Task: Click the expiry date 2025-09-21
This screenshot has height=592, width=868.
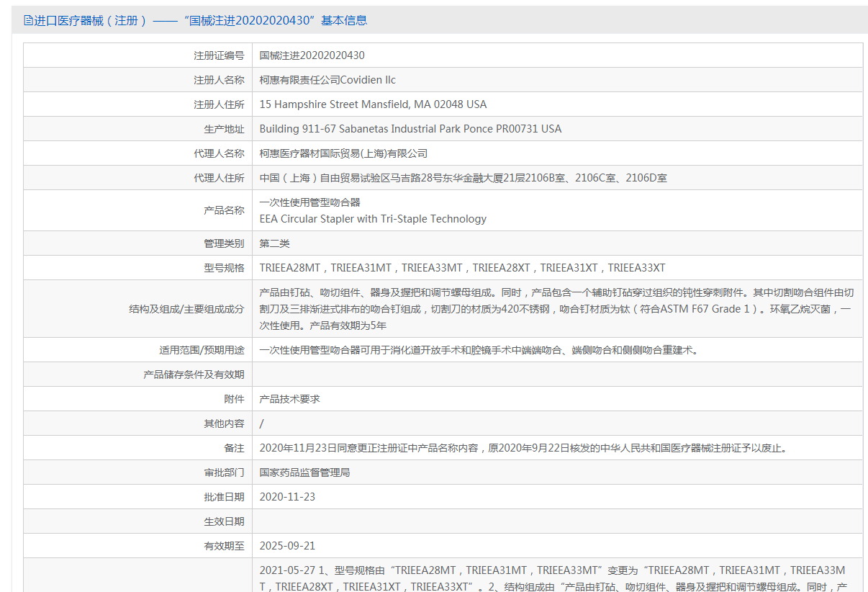Action: tap(287, 546)
